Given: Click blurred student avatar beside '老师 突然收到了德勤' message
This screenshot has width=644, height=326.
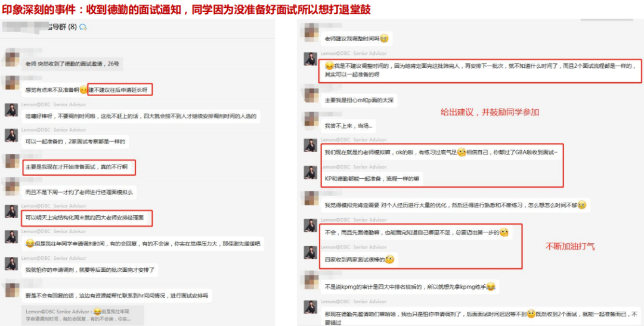Looking at the screenshot, I should coord(11,57).
